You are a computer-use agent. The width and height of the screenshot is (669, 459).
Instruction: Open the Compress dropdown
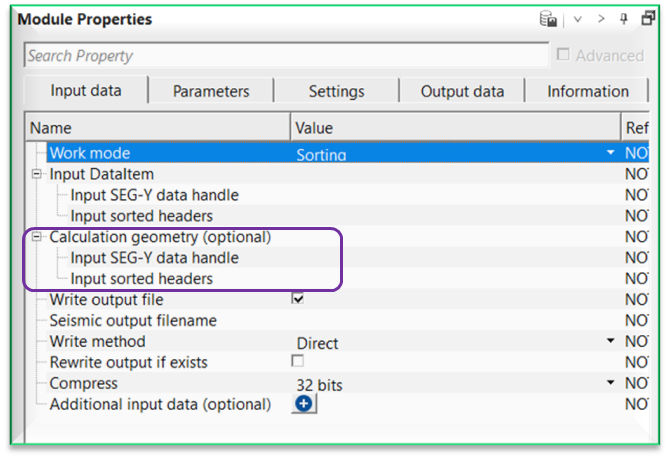[610, 383]
